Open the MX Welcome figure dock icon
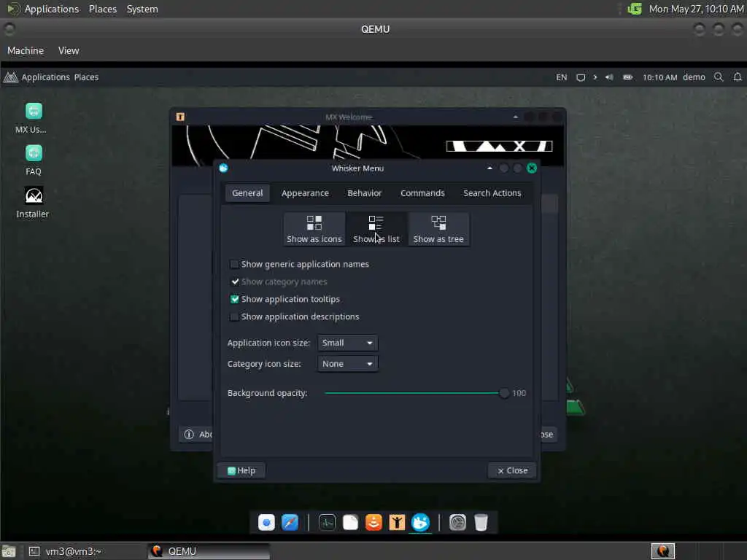The height and width of the screenshot is (560, 747). click(397, 522)
